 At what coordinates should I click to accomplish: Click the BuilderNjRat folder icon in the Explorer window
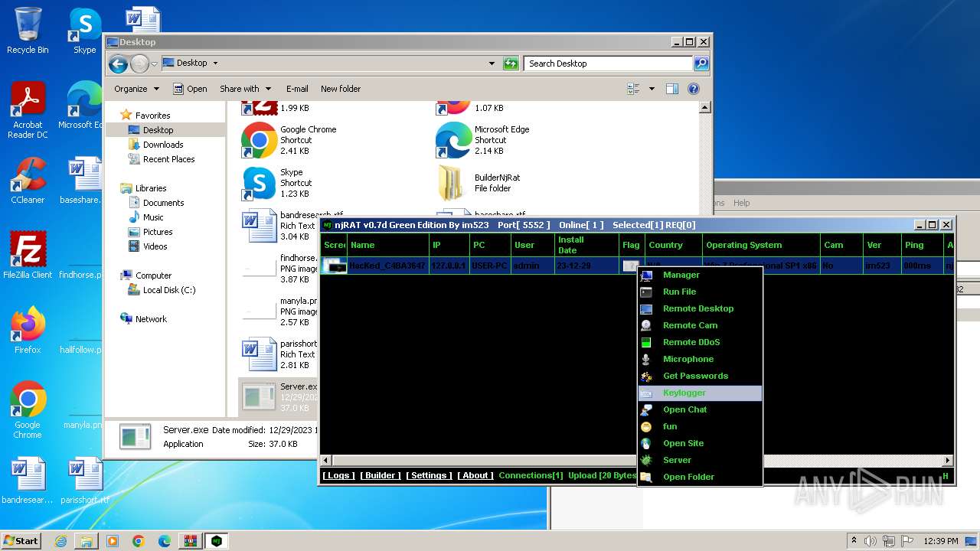tap(453, 183)
